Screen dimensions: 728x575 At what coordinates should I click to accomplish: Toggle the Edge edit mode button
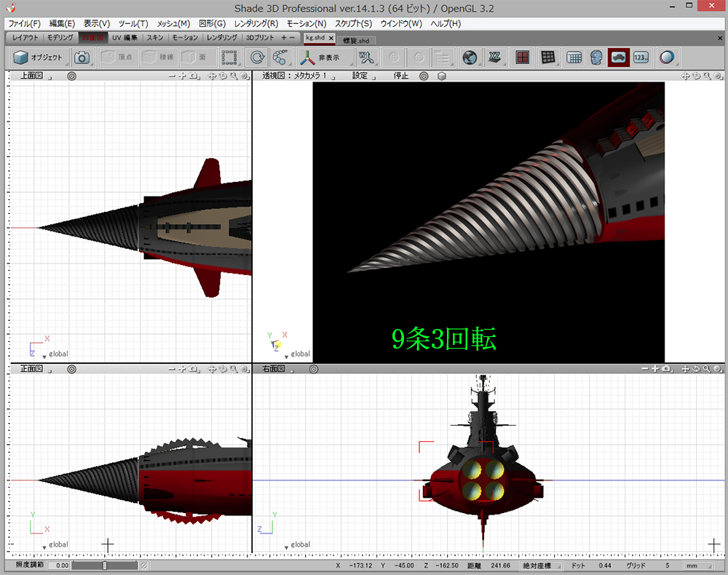pyautogui.click(x=159, y=57)
